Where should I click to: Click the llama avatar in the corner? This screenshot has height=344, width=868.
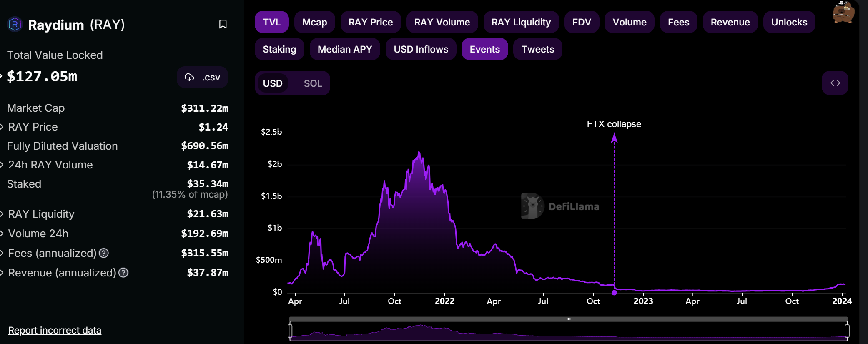tap(843, 13)
